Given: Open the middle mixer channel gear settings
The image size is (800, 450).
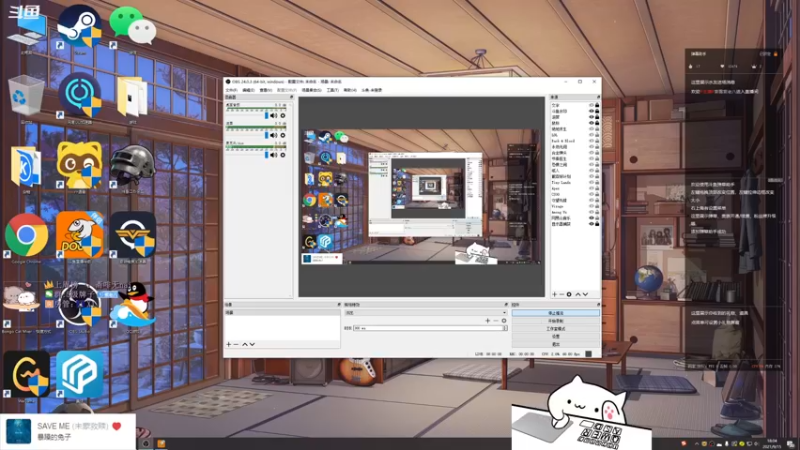Looking at the screenshot, I should 283,135.
